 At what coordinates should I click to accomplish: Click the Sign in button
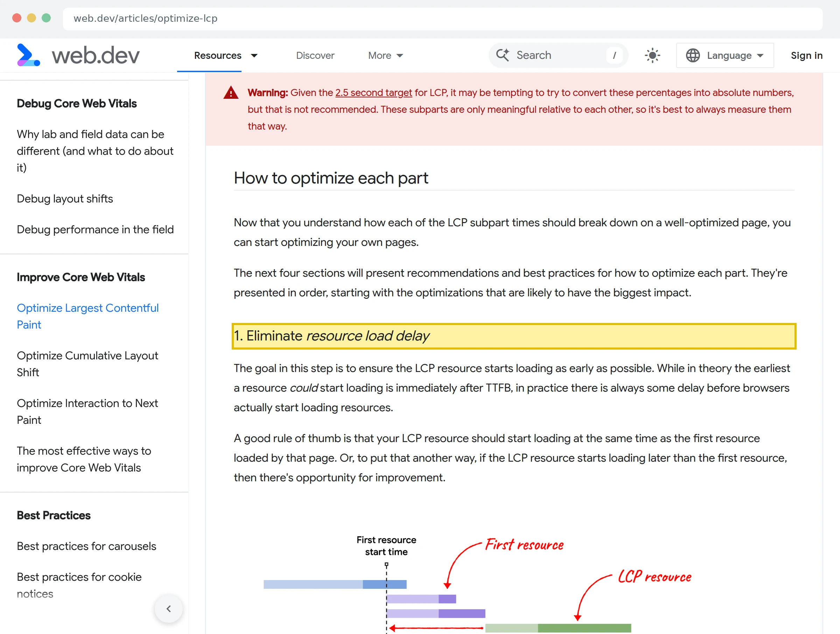(807, 55)
